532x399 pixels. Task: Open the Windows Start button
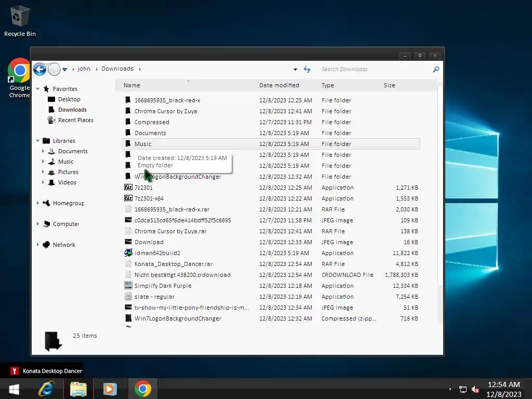click(14, 389)
